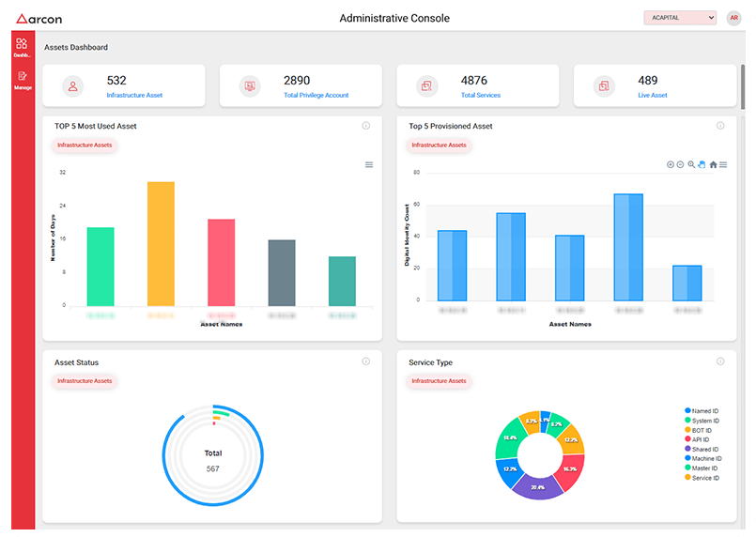Viewport: 756px width, 537px height.
Task: Open hamburger menu on Provisioned Asset chart
Action: (723, 164)
